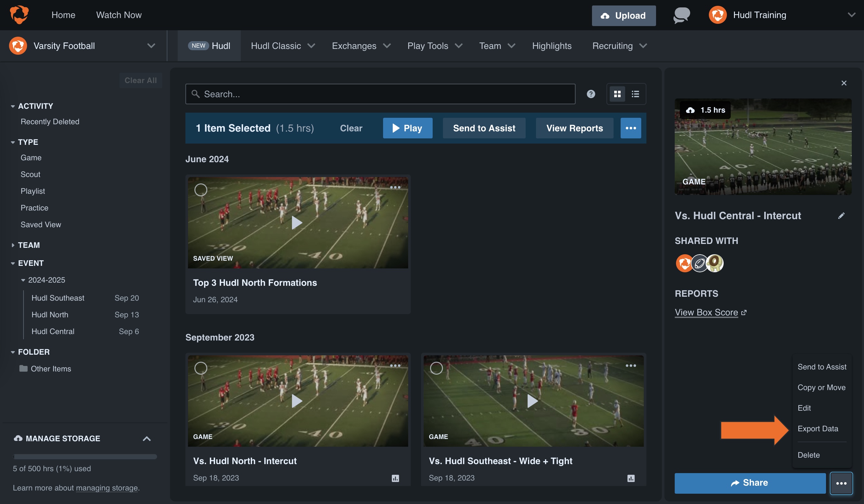This screenshot has height=504, width=864.
Task: Switch to grid view layout
Action: pyautogui.click(x=617, y=94)
